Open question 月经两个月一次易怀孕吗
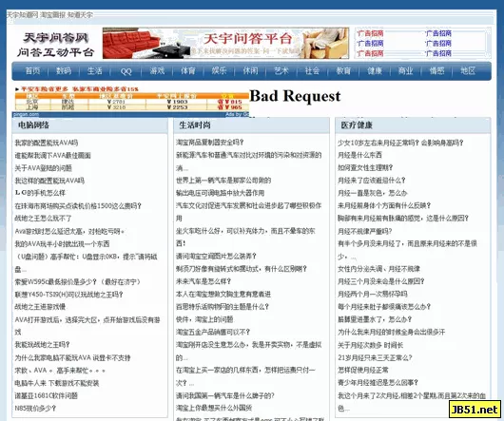The image size is (504, 421). tap(373, 295)
